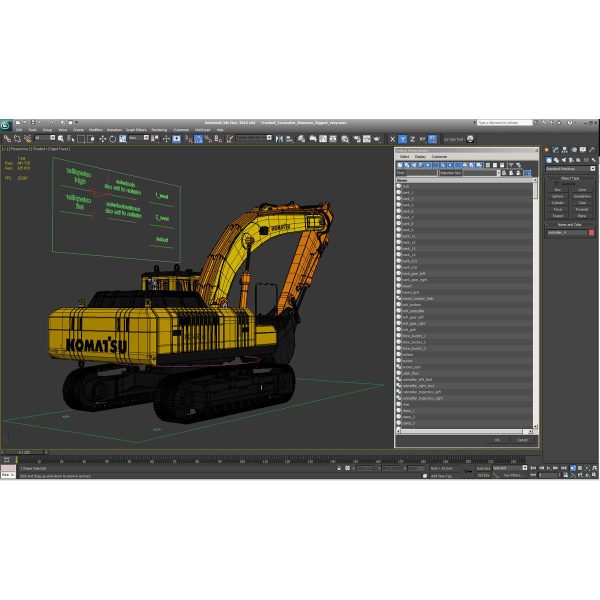Click OK in Select From Scene dialog
Viewport: 600px width, 600px height.
[x=497, y=440]
